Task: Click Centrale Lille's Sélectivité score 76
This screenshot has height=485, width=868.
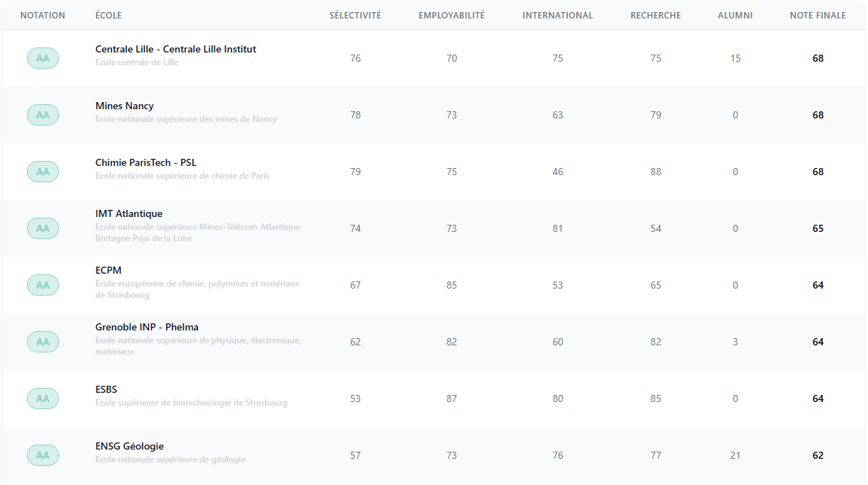Action: (356, 58)
